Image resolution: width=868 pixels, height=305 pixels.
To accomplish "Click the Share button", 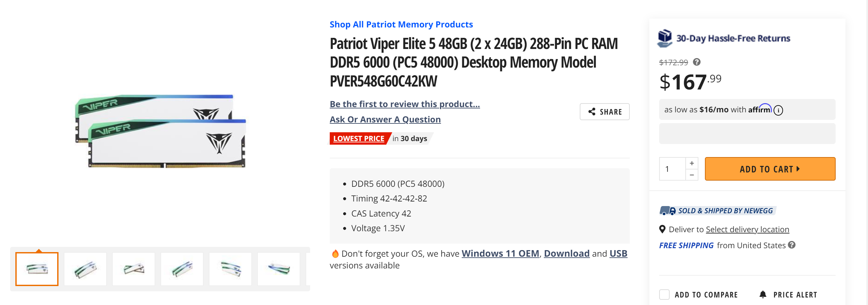I will pyautogui.click(x=605, y=112).
